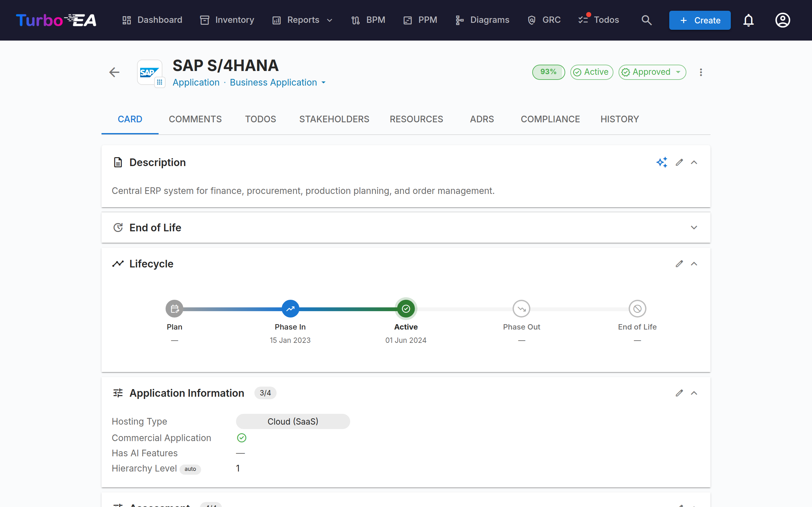Click the AI sparkle icon in Description
The image size is (812, 507).
click(x=662, y=162)
